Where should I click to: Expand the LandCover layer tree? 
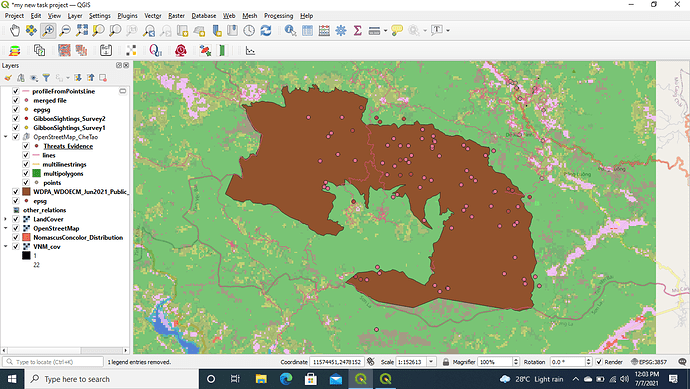[6, 219]
